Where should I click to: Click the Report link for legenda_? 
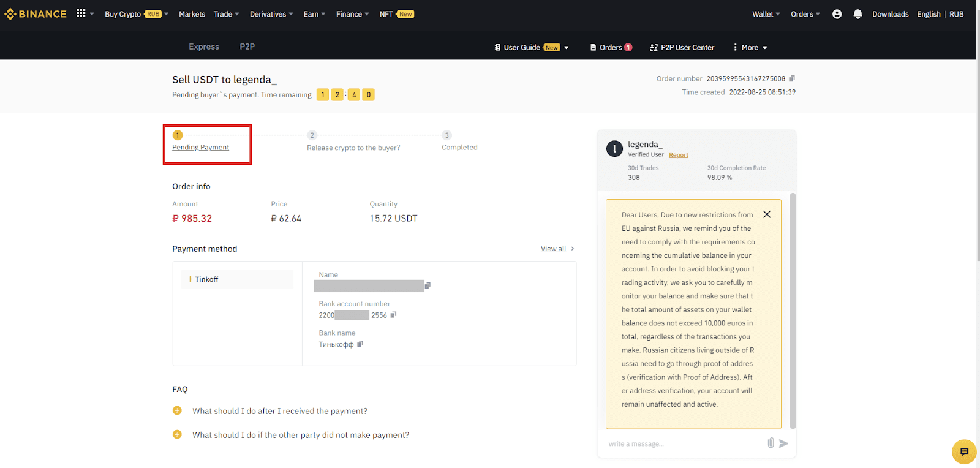[678, 155]
